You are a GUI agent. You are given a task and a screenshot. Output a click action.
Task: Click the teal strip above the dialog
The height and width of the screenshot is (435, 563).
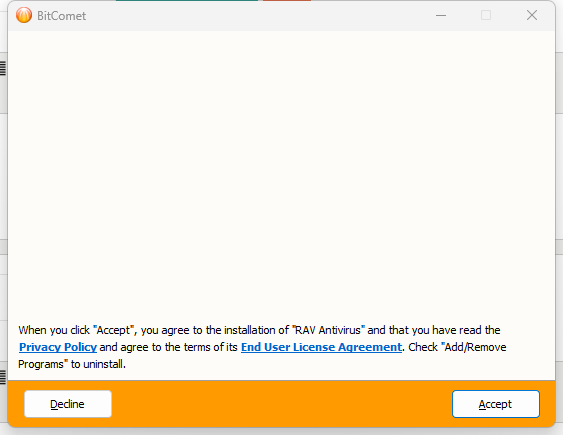point(187,1)
